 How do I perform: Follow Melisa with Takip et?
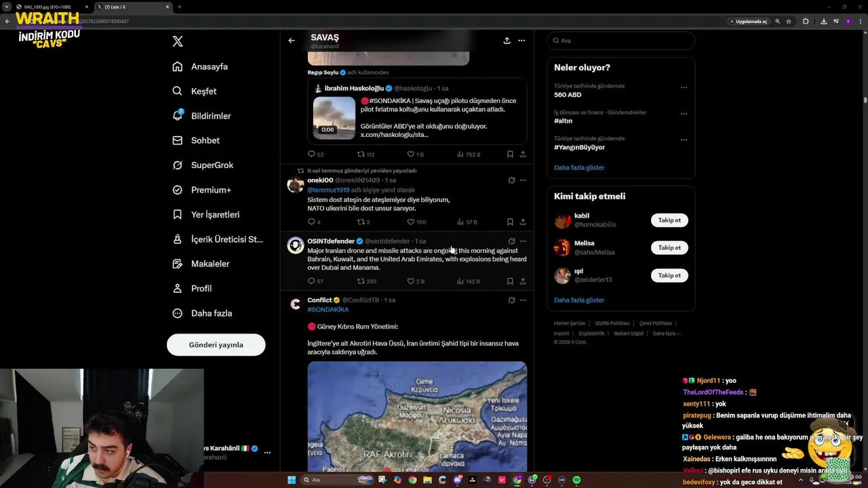coord(669,247)
